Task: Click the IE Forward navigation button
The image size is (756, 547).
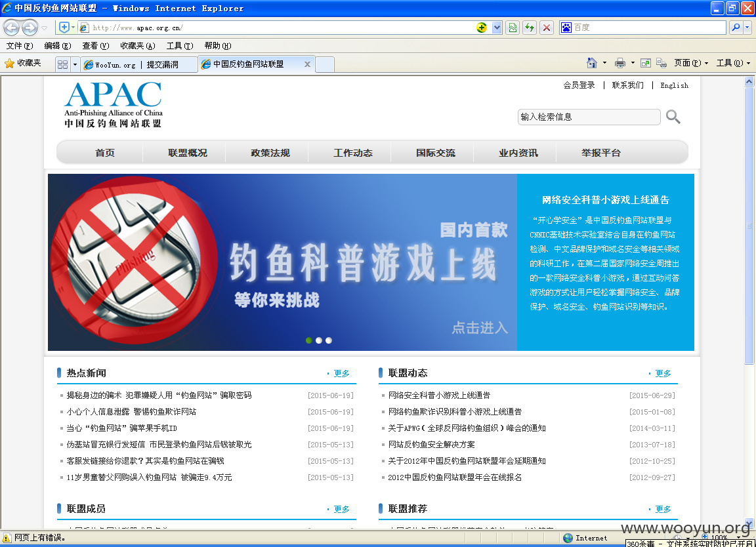Action: pos(30,28)
